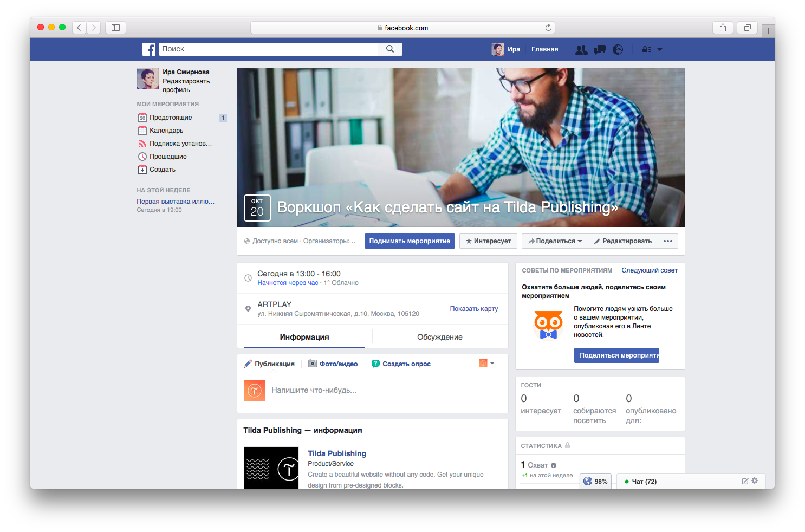The height and width of the screenshot is (532, 805).
Task: Reload page via address bar icon
Action: (548, 28)
